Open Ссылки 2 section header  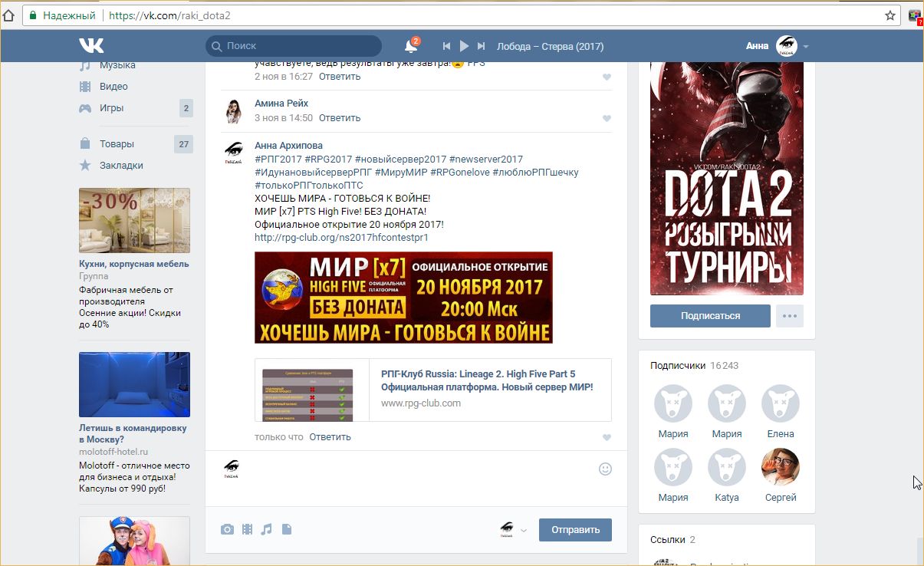[x=672, y=540]
